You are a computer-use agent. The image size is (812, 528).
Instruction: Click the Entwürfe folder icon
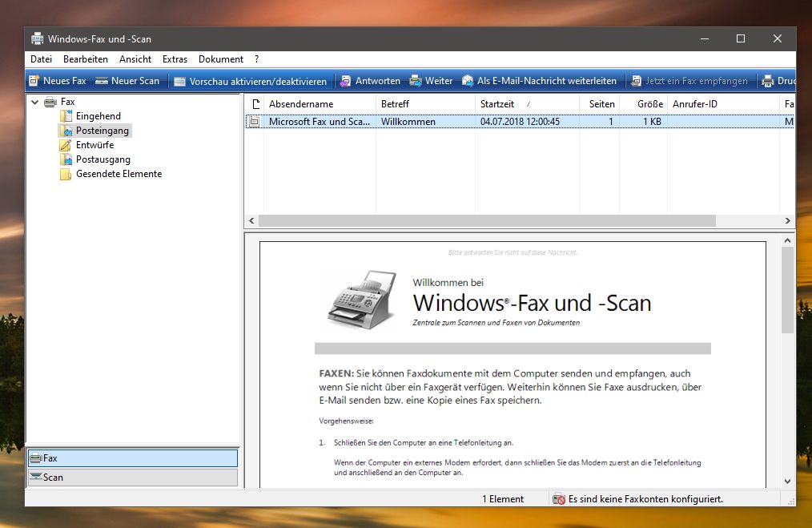pyautogui.click(x=66, y=145)
